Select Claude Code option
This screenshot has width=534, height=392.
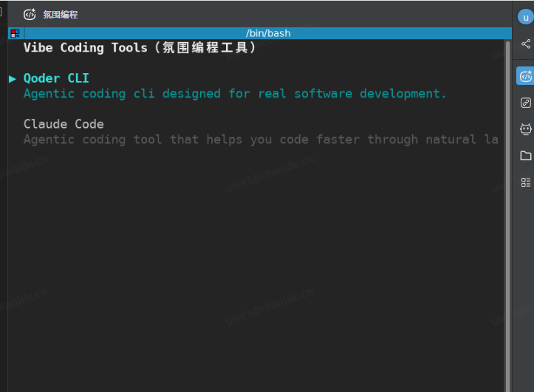[x=64, y=124]
